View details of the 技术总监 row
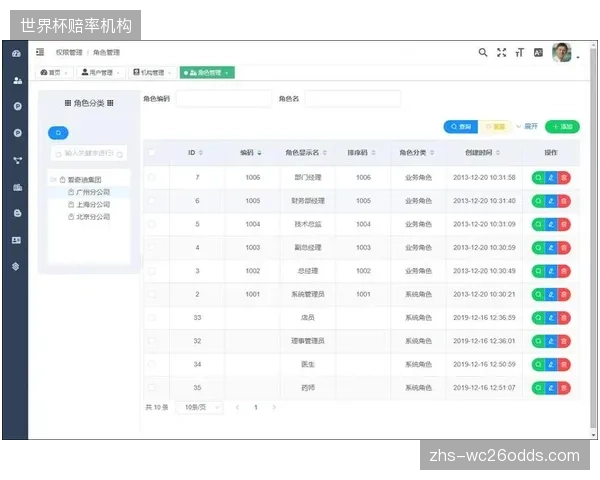600x480 pixels. click(538, 224)
